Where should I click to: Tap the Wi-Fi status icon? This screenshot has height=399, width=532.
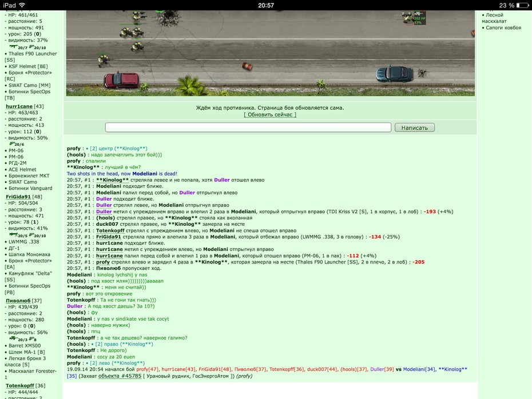tap(22, 5)
